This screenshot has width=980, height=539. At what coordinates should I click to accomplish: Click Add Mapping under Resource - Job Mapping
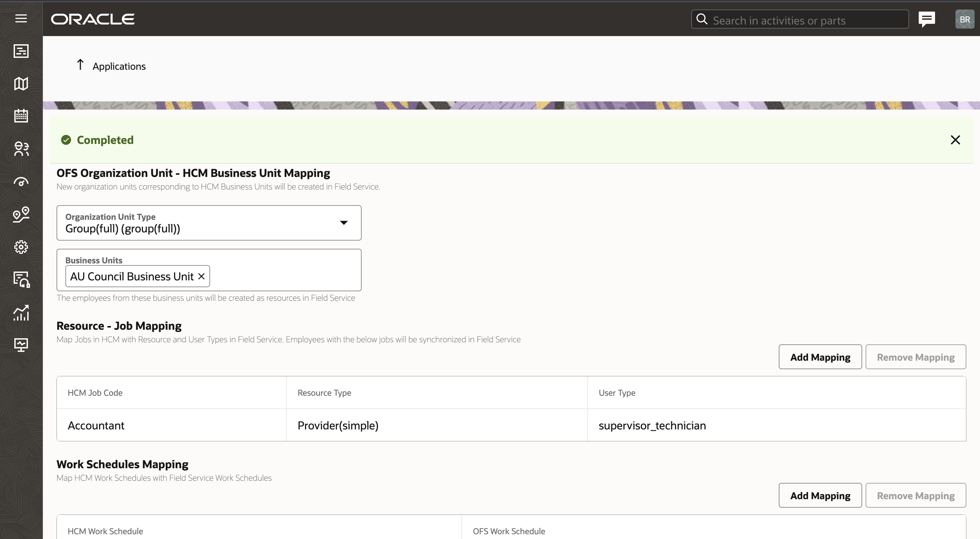click(820, 357)
